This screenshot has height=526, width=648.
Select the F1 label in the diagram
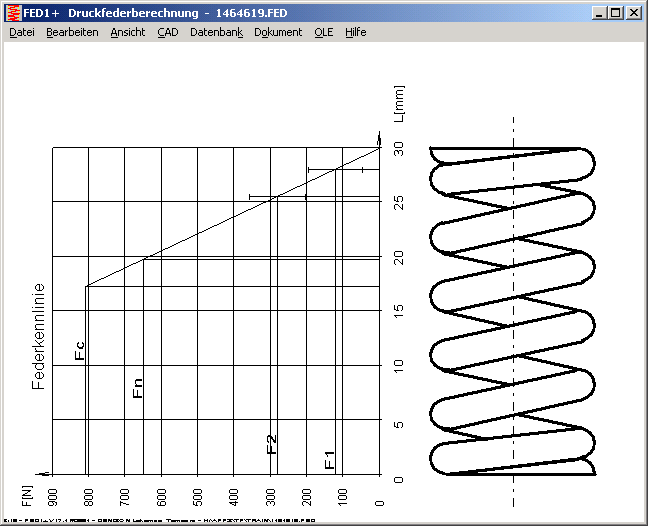click(x=330, y=461)
